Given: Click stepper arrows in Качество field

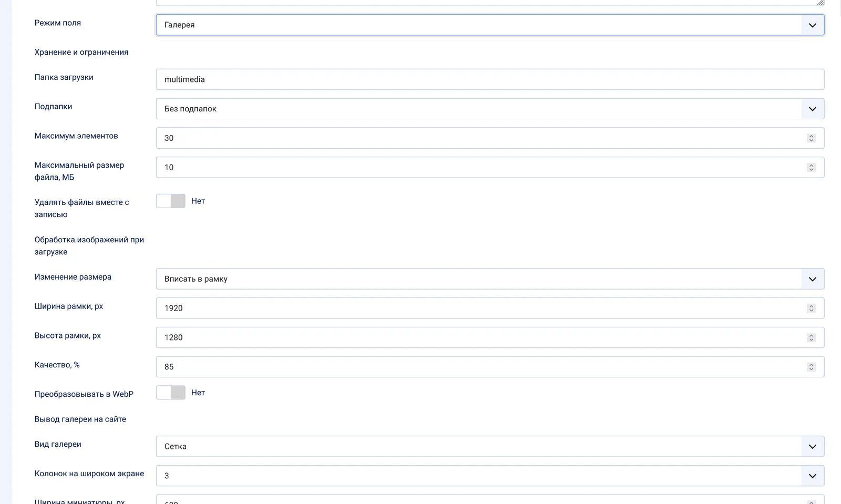Looking at the screenshot, I should click(x=811, y=367).
